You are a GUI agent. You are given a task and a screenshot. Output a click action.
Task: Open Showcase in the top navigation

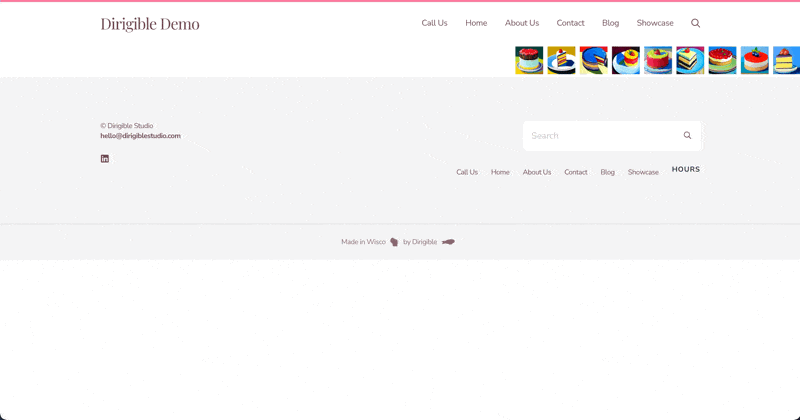click(655, 23)
